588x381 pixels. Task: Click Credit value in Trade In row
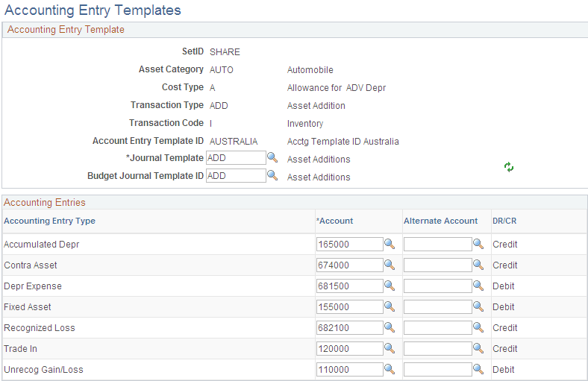tap(504, 349)
